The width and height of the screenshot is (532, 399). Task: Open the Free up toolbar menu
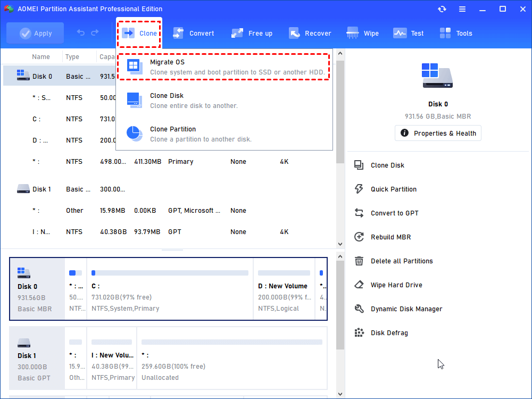(x=252, y=33)
